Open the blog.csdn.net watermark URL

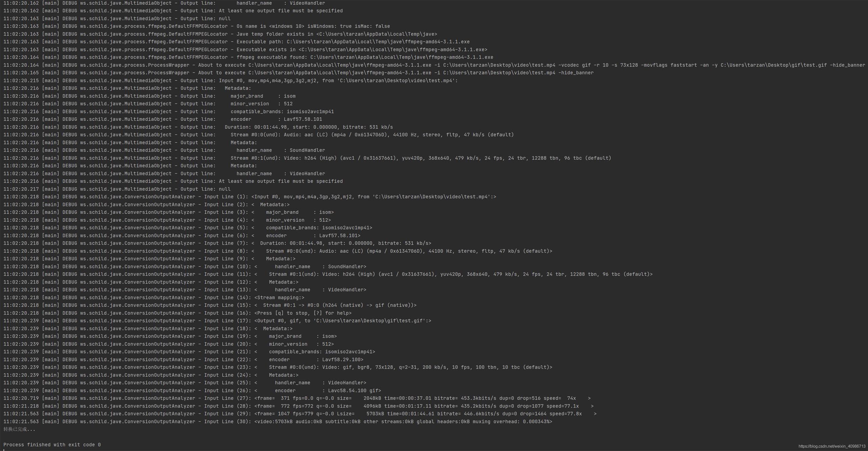pyautogui.click(x=832, y=447)
